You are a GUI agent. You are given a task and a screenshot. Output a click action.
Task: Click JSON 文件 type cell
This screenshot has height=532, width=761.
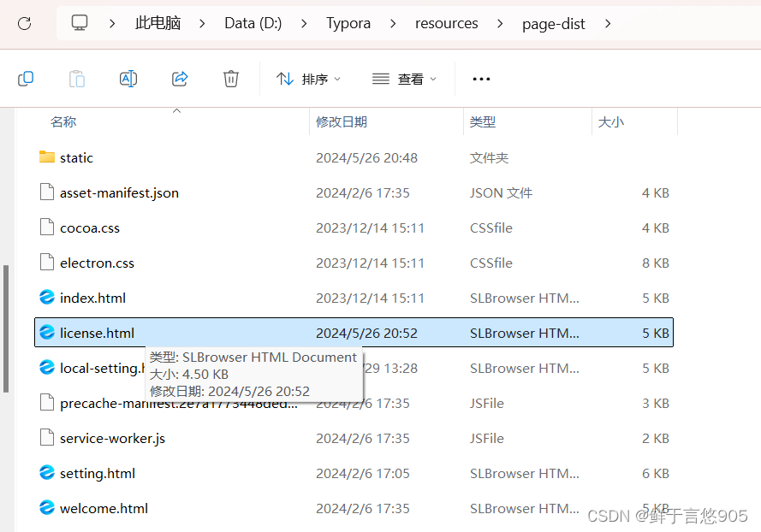pos(501,193)
